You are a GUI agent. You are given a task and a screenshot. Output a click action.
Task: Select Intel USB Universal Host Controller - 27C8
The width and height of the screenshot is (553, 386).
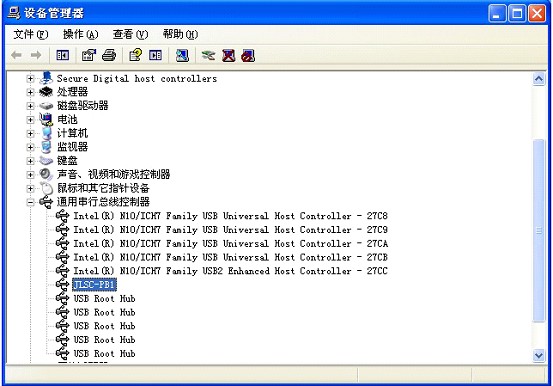point(230,216)
